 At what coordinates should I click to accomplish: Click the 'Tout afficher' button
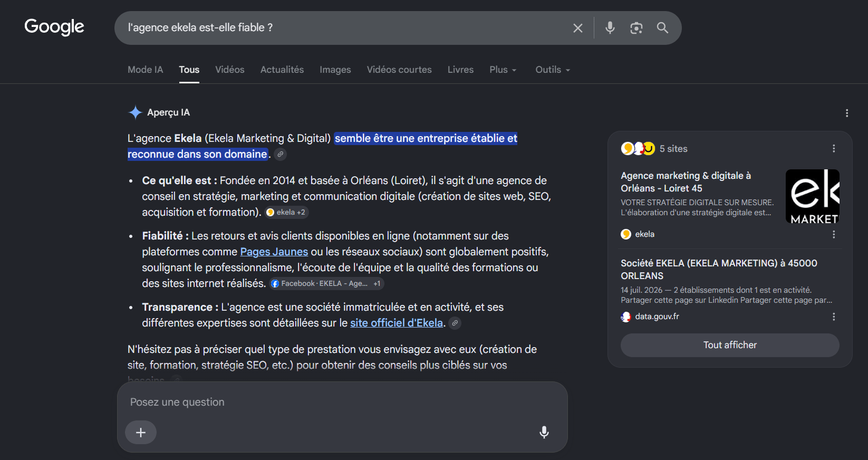pyautogui.click(x=730, y=345)
